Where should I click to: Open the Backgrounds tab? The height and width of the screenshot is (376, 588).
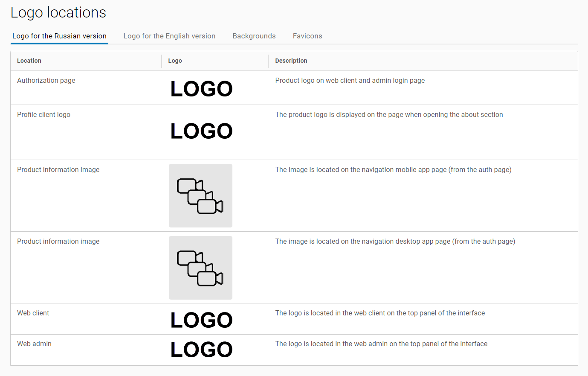[x=254, y=36]
